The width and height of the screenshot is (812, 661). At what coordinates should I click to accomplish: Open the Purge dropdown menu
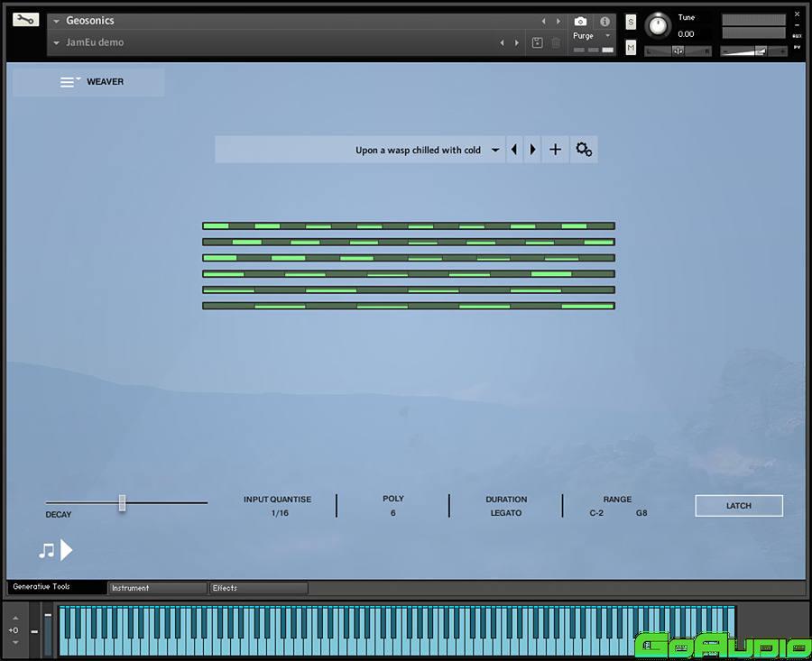[x=591, y=36]
